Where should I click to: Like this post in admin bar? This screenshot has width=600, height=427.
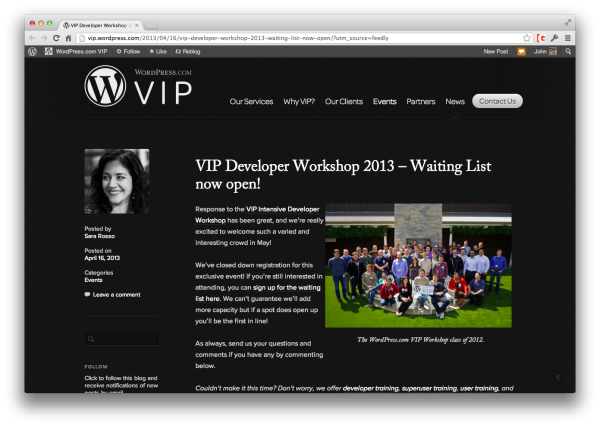(158, 51)
